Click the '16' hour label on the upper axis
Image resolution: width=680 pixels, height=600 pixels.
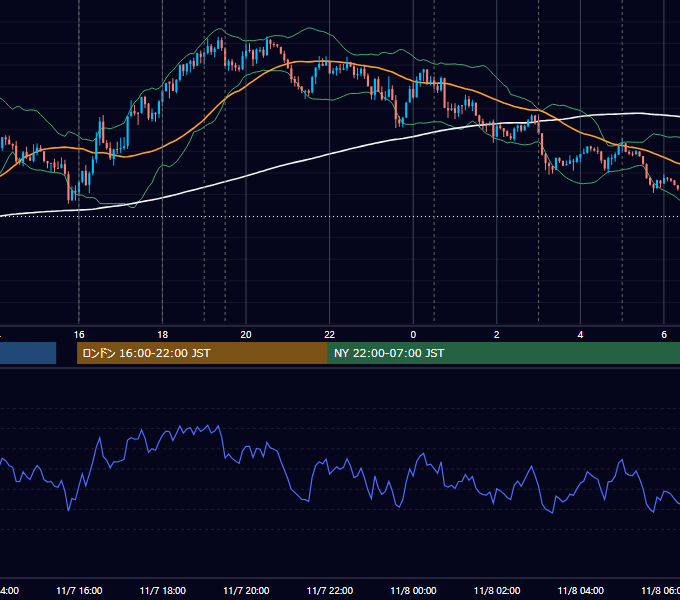point(79,335)
